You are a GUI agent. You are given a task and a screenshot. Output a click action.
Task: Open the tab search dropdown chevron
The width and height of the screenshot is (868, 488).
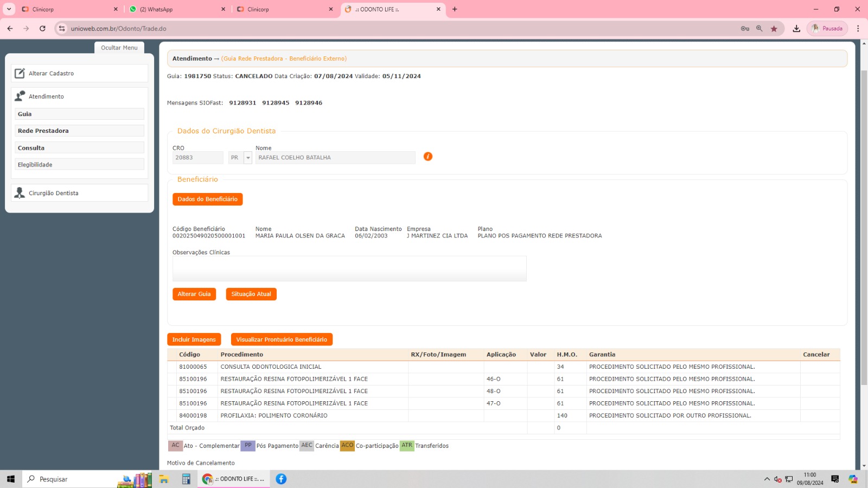[x=9, y=9]
